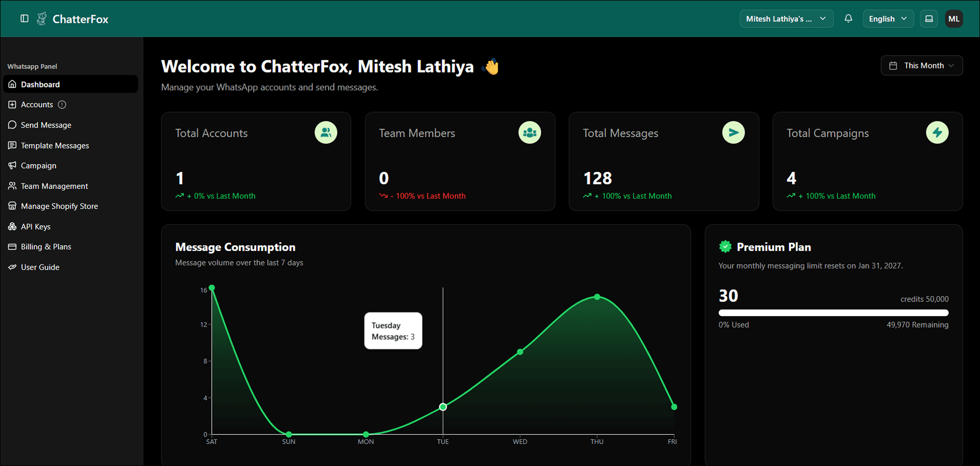The height and width of the screenshot is (466, 980).
Task: Click the Team Members value 0
Action: click(383, 178)
